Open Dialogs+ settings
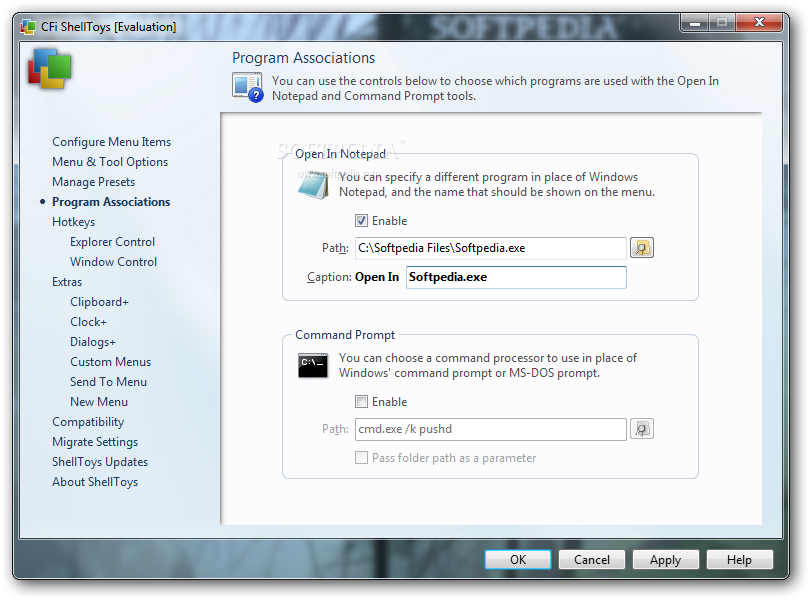This screenshot has width=810, height=600. [93, 342]
